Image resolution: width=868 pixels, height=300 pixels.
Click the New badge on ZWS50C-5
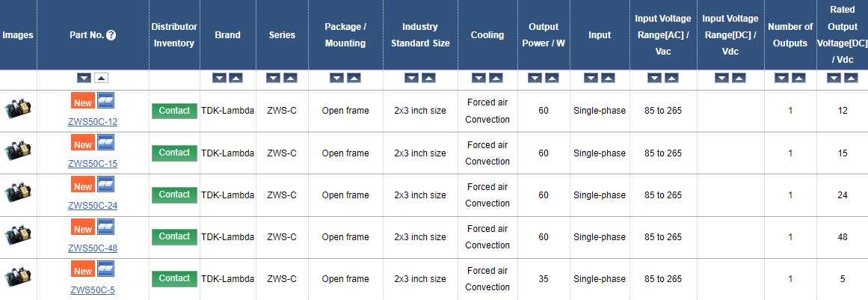click(82, 270)
